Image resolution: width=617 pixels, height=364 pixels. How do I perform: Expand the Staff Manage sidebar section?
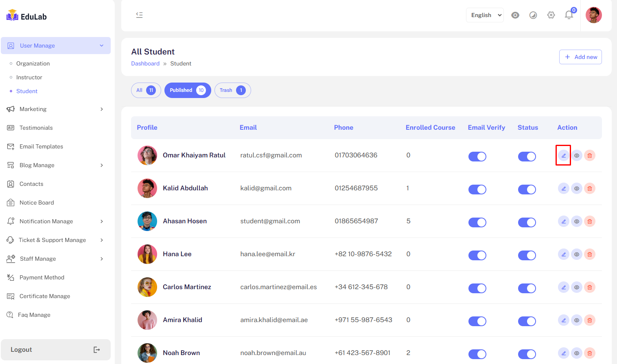(x=55, y=259)
